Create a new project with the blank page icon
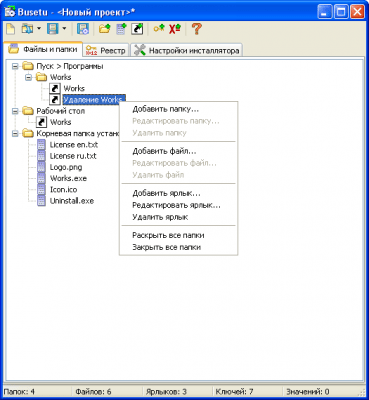Image resolution: width=369 pixels, height=400 pixels. point(11,29)
